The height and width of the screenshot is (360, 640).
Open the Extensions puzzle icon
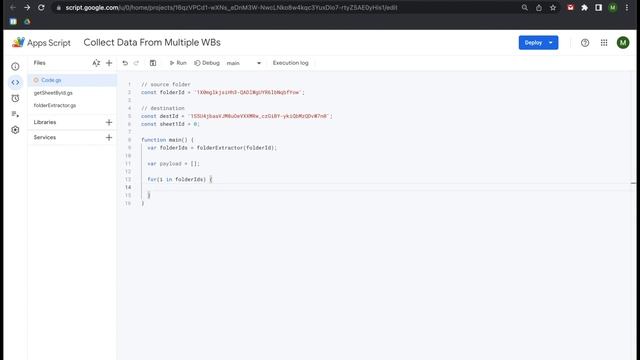[584, 7]
